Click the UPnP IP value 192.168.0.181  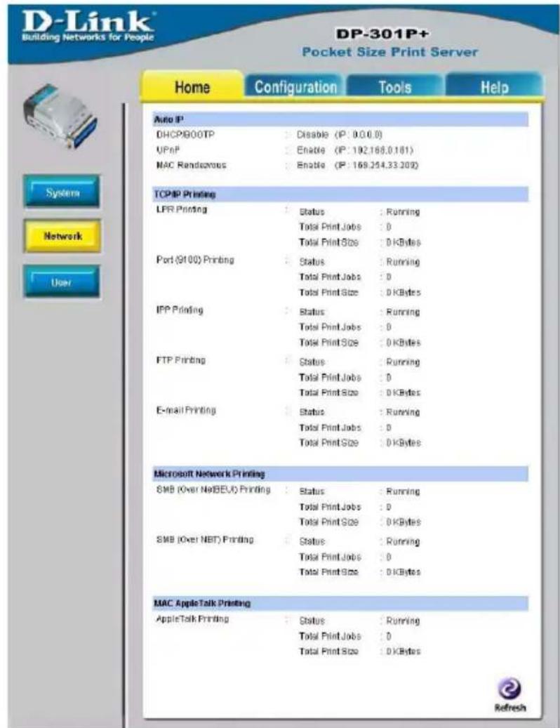click(373, 150)
